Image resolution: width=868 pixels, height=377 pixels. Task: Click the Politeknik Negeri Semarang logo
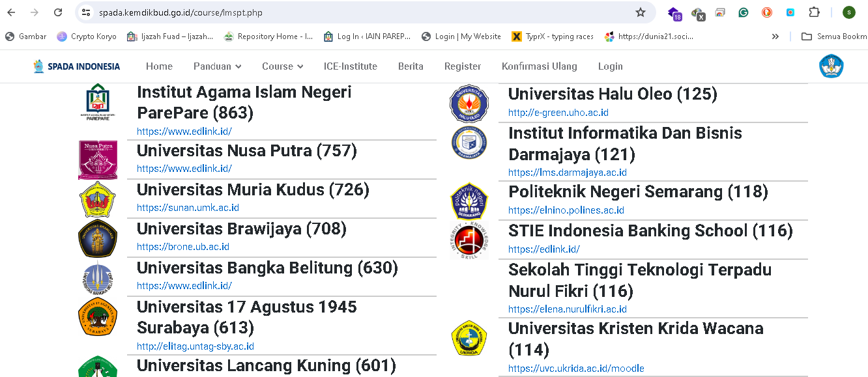pos(469,201)
